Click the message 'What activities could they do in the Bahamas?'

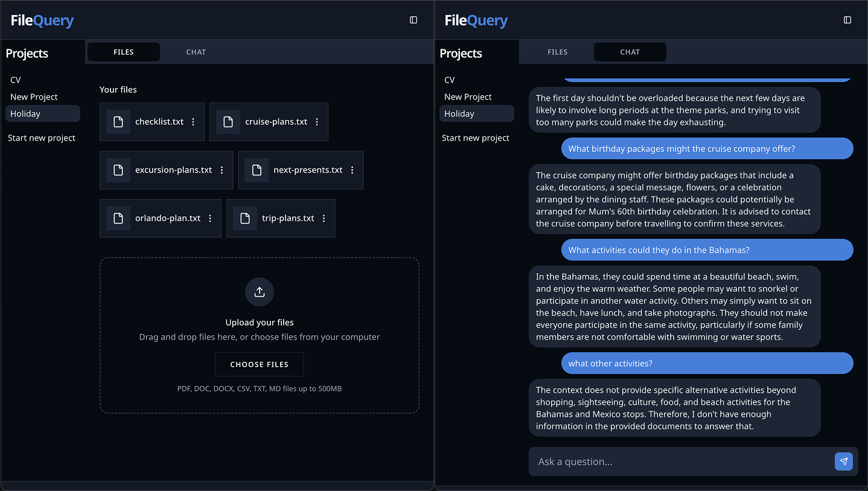707,250
